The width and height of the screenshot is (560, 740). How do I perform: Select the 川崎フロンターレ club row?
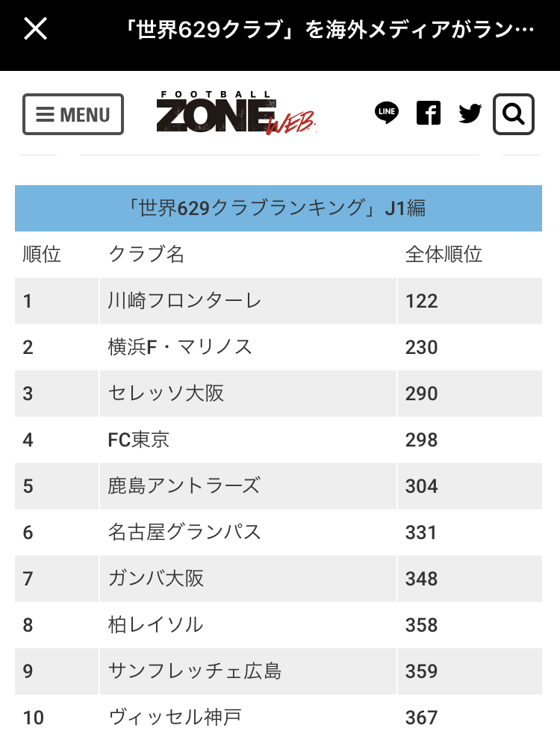pyautogui.click(x=184, y=301)
